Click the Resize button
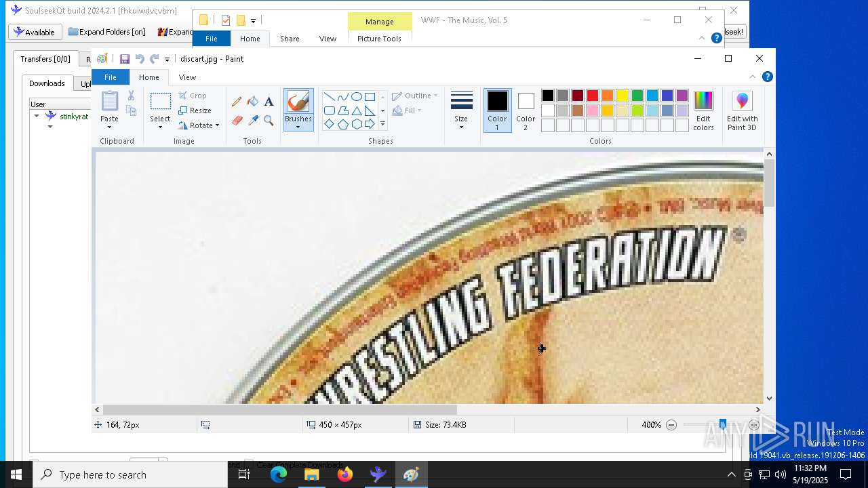The width and height of the screenshot is (868, 488). click(x=195, y=110)
